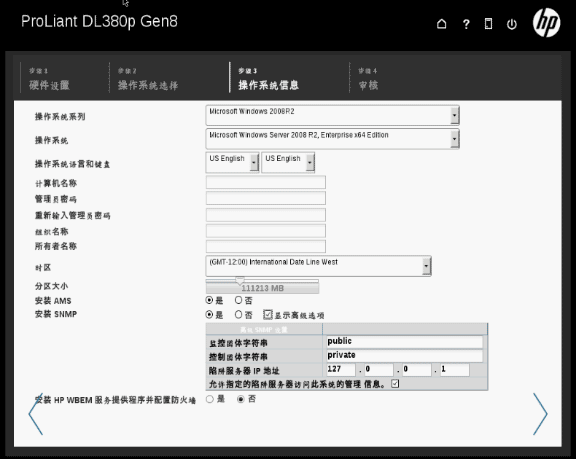
Task: Select 否 for 安装 HP WBEM
Action: 241,399
